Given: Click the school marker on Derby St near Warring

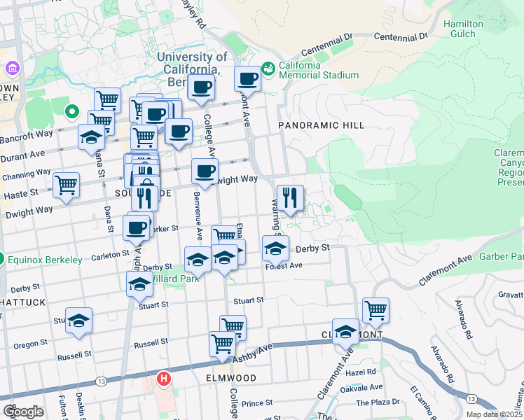Looking at the screenshot, I should [x=275, y=249].
